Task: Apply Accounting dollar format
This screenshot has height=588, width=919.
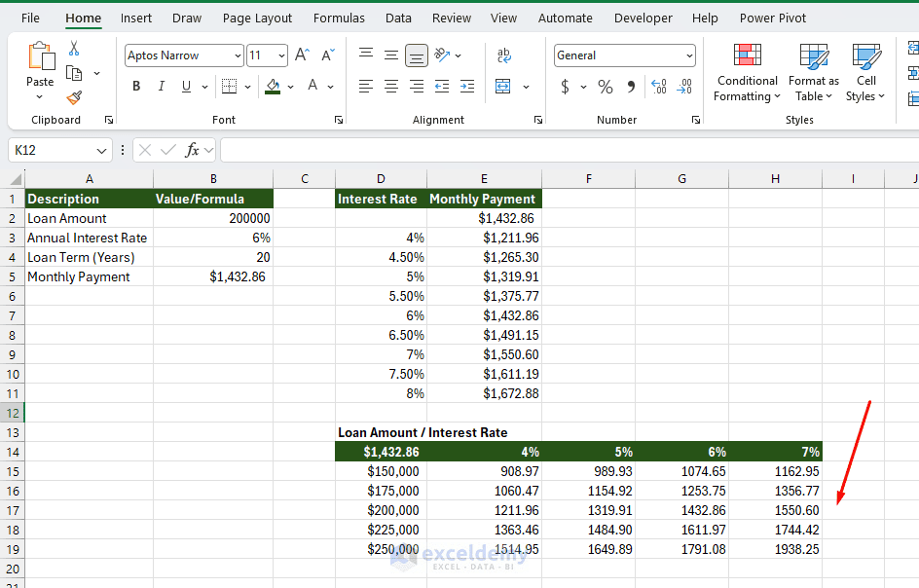Action: click(x=565, y=87)
